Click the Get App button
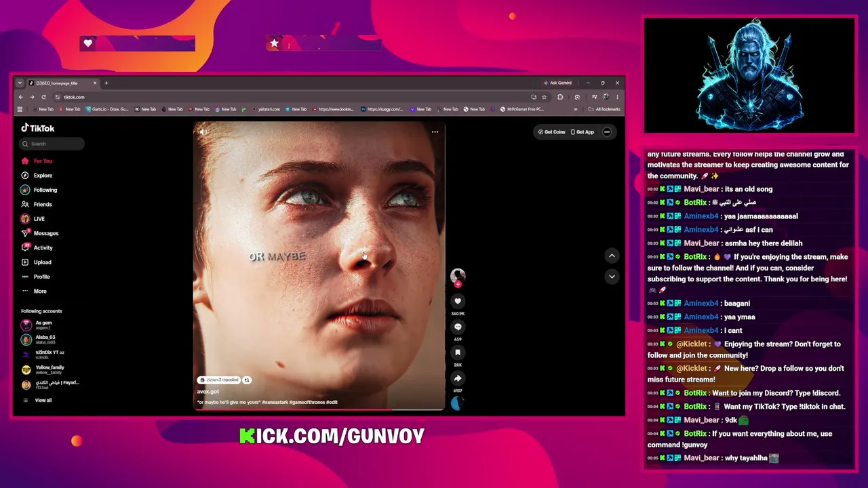Screen dimensions: 868x488 coord(583,132)
